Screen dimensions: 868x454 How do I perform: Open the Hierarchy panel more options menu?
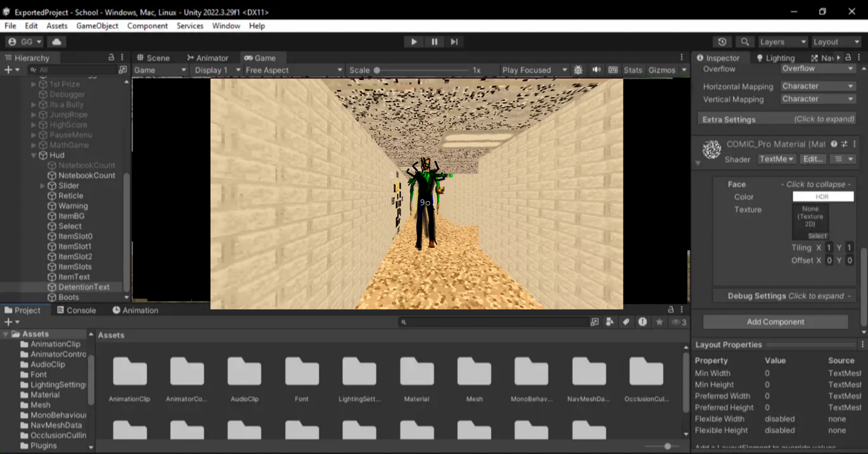tap(122, 57)
